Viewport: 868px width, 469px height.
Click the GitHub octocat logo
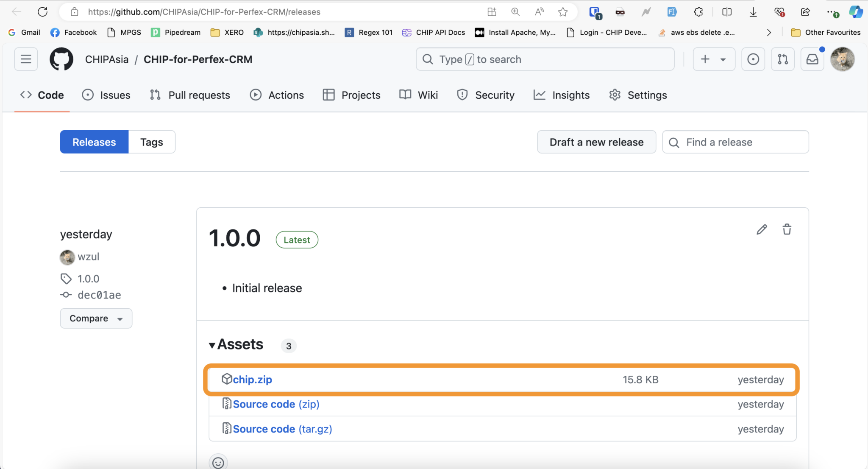[61, 59]
